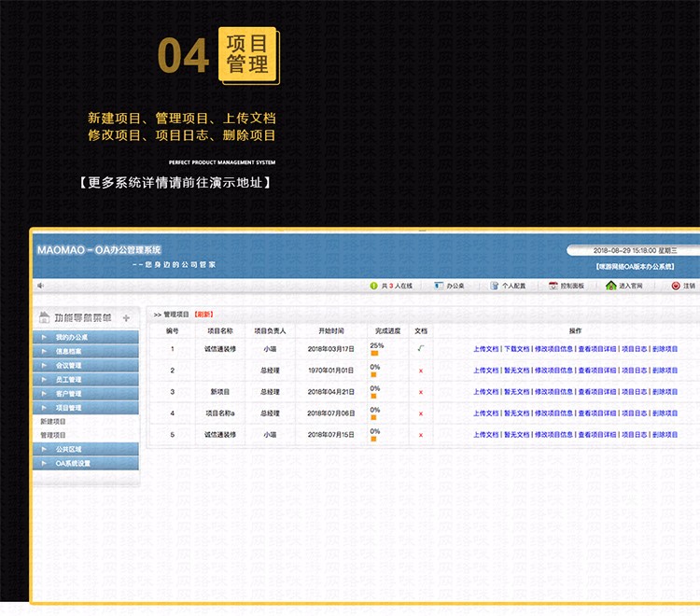
Task: Click the MAOMAO-OA办公管理系统 title
Action: 99,250
